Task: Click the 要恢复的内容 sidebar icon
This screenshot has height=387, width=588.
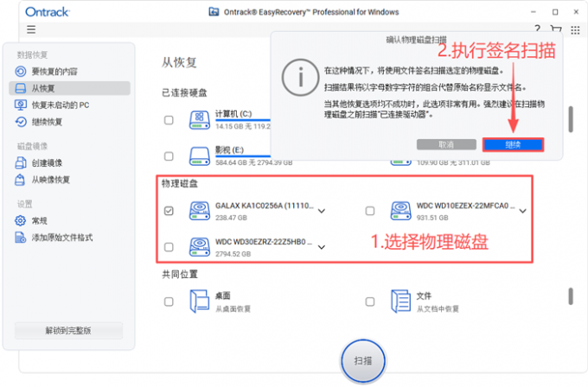Action: [x=21, y=71]
